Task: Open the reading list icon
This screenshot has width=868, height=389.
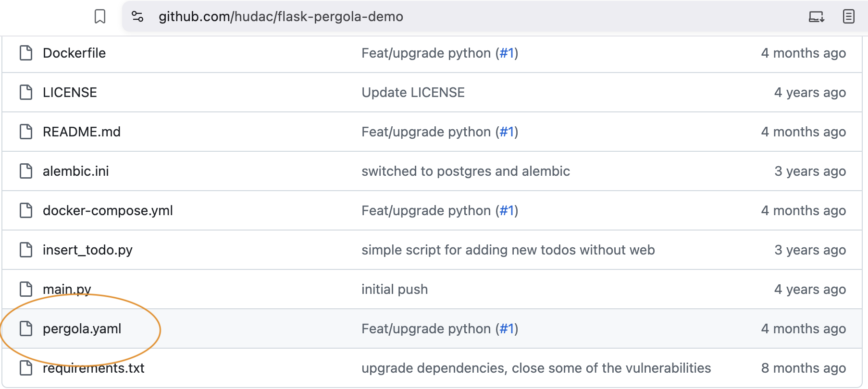Action: (x=848, y=16)
